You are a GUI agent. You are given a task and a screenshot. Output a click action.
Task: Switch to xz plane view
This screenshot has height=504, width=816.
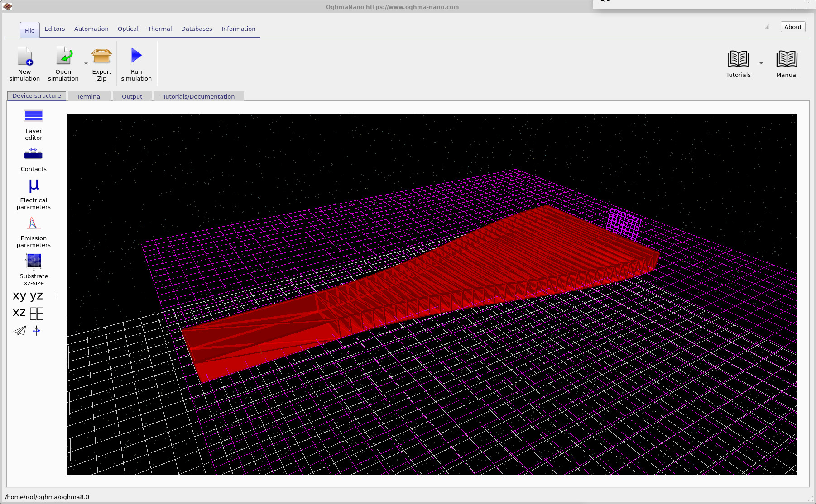point(19,313)
